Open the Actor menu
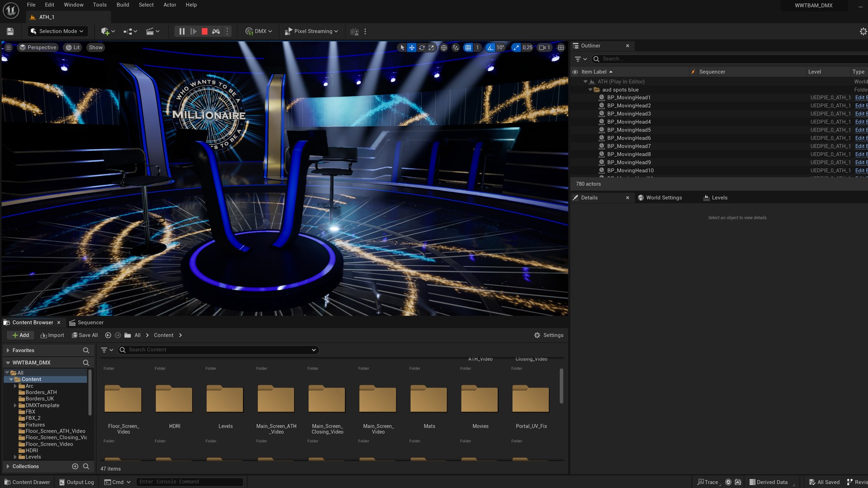This screenshot has width=868, height=488. pos(170,5)
